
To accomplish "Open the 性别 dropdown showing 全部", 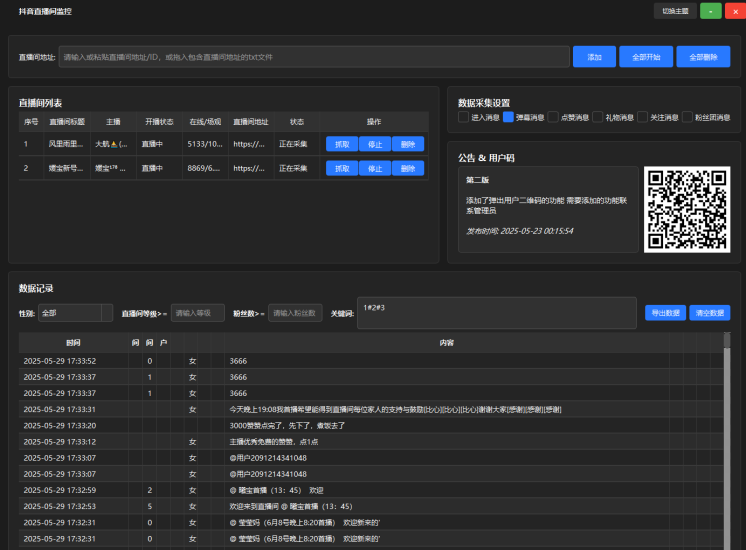I will pos(75,313).
